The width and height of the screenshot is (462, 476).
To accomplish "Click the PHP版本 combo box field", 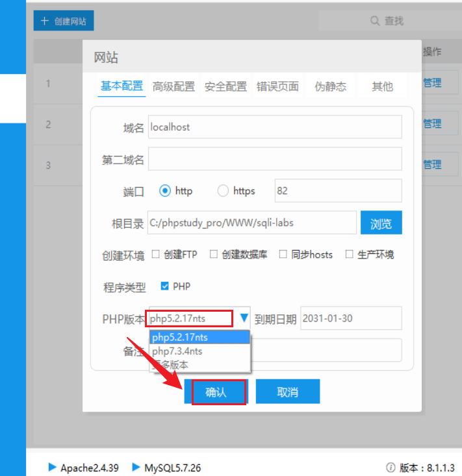I will coord(199,318).
